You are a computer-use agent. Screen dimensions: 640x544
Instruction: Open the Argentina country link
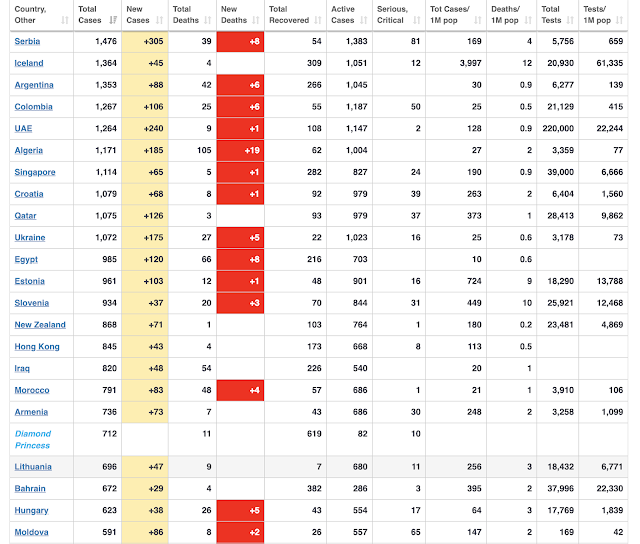coord(34,85)
